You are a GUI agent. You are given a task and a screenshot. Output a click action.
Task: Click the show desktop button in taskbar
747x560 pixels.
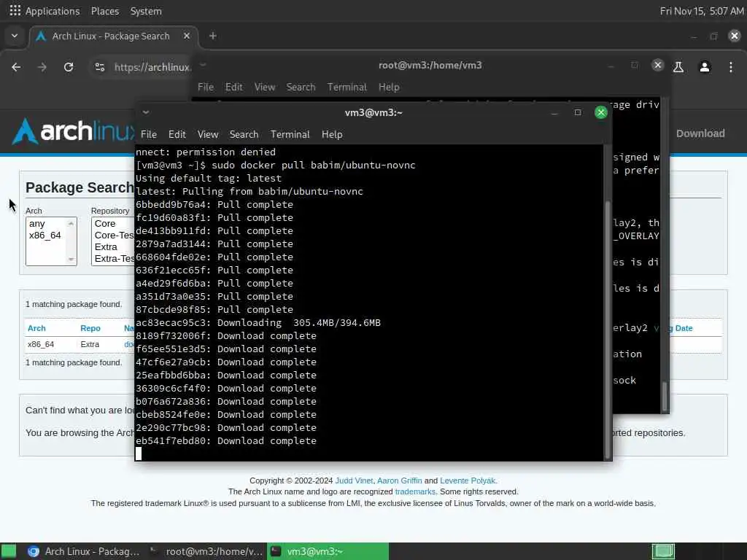(x=9, y=551)
